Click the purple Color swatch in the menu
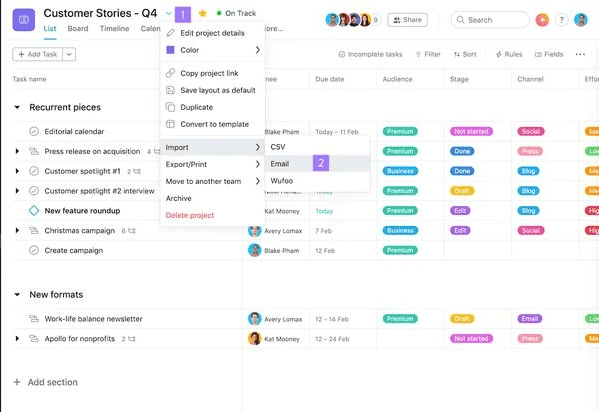This screenshot has width=599, height=412. [170, 50]
